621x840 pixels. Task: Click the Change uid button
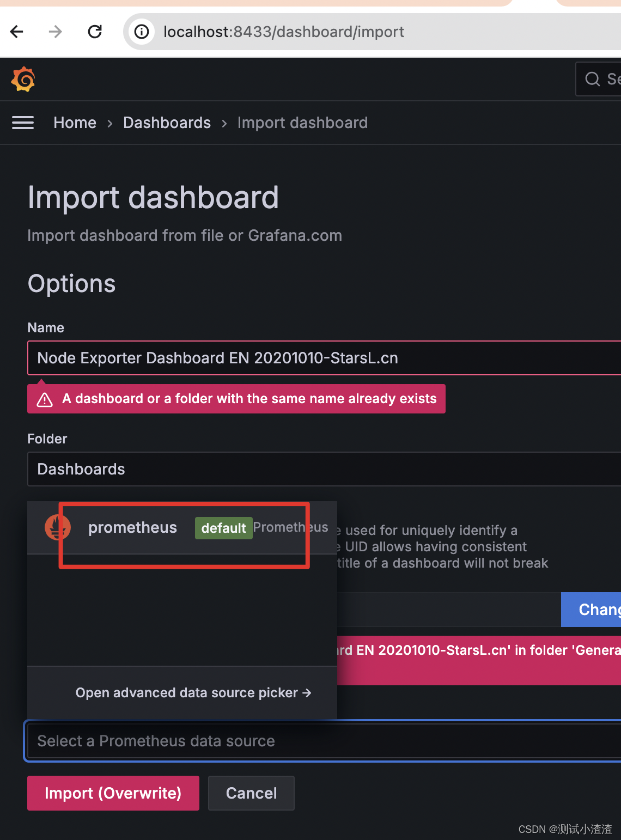click(x=591, y=610)
